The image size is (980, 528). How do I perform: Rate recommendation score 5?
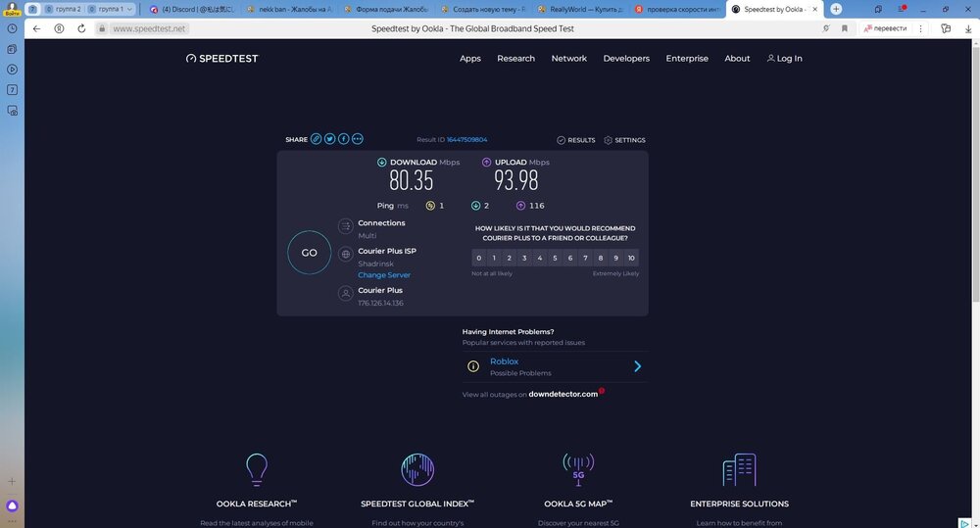click(x=555, y=258)
